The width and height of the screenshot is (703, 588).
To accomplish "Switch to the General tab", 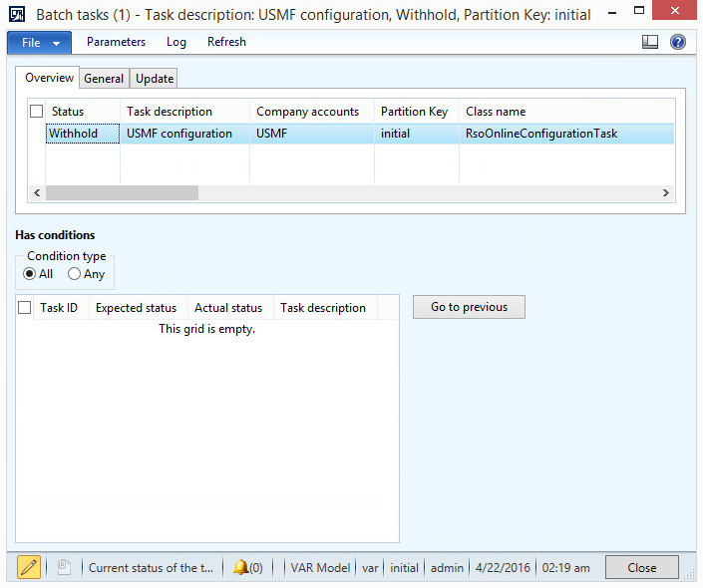I will tap(104, 79).
